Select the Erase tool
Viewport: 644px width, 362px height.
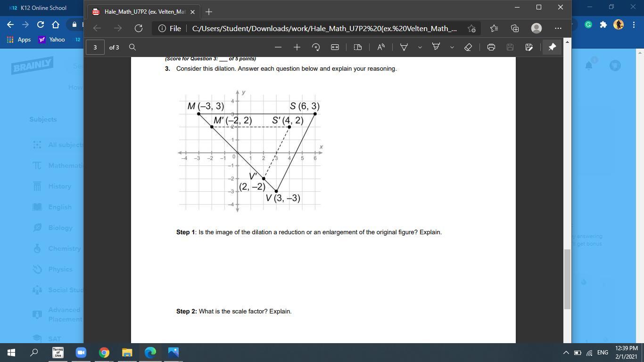pyautogui.click(x=468, y=47)
